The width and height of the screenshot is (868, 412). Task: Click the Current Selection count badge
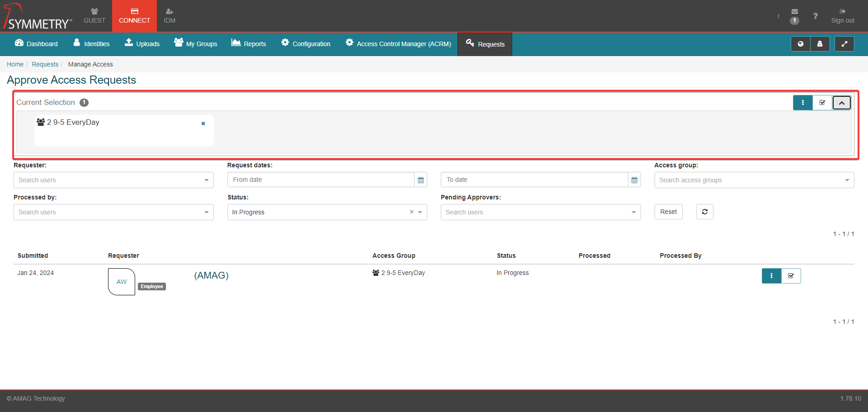84,103
